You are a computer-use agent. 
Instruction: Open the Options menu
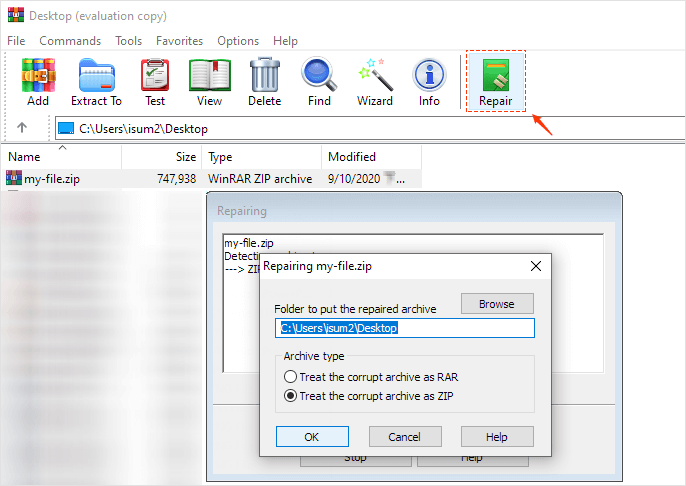coord(238,41)
